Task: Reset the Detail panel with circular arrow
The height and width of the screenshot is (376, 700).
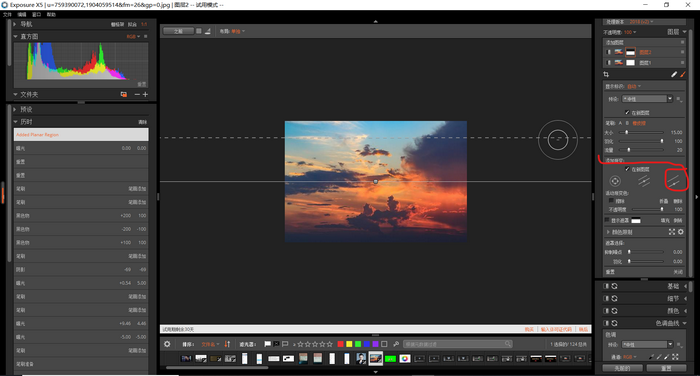Action: (x=615, y=298)
